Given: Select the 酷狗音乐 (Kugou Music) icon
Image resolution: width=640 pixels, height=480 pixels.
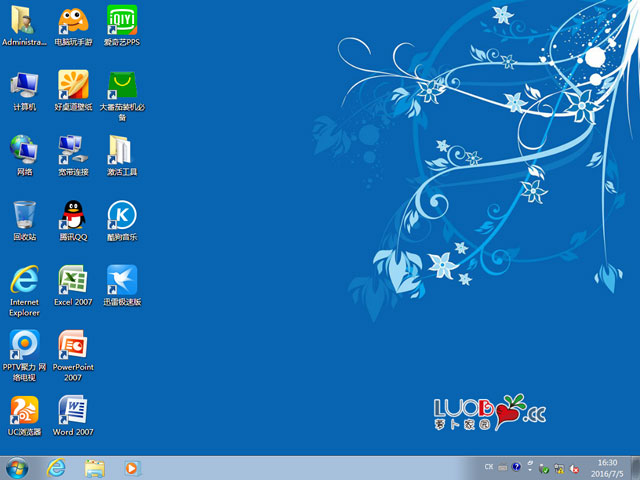Looking at the screenshot, I should pos(121,215).
